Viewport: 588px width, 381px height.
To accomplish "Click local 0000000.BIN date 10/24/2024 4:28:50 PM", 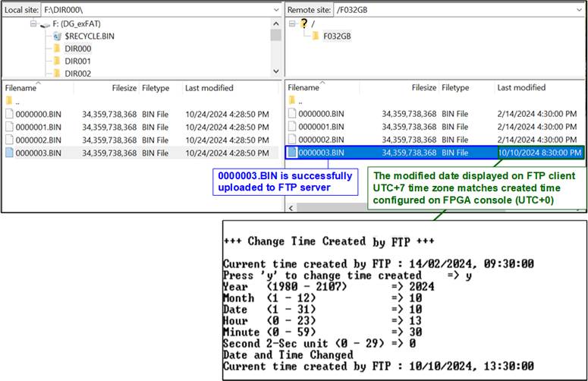I will (x=228, y=115).
